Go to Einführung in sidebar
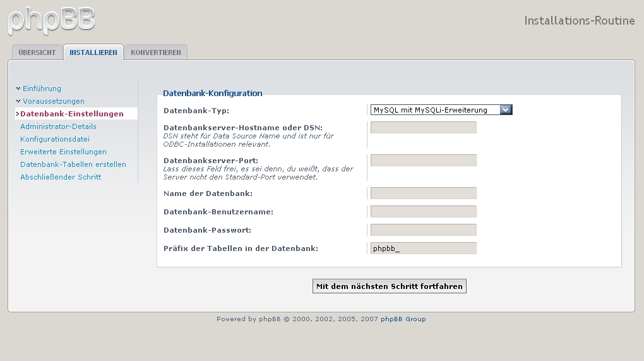The image size is (644, 361). tap(42, 89)
